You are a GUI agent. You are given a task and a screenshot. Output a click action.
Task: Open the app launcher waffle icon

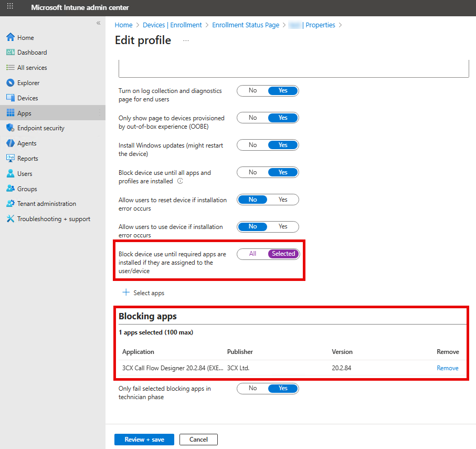coord(10,7)
